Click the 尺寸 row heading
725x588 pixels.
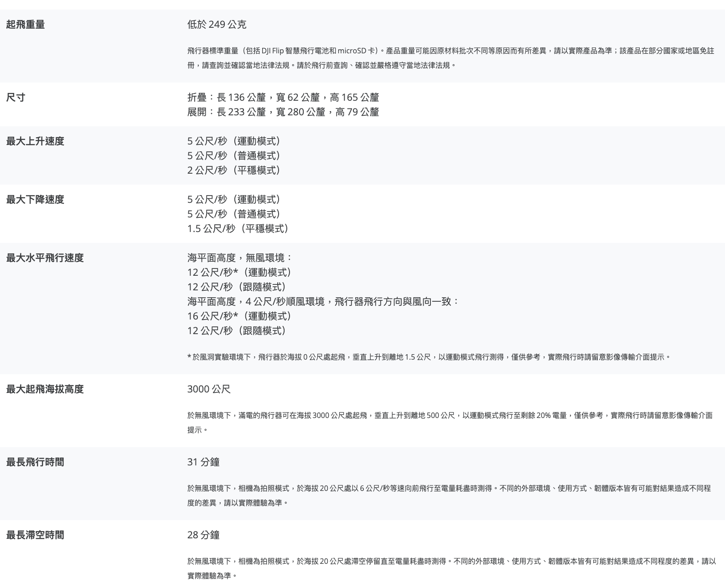coord(16,98)
